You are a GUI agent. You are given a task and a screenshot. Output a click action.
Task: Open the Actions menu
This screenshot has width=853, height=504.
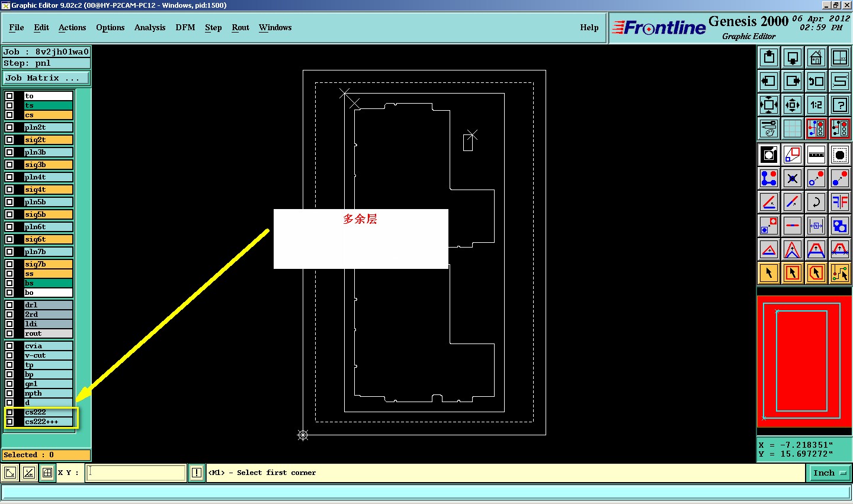pyautogui.click(x=72, y=27)
